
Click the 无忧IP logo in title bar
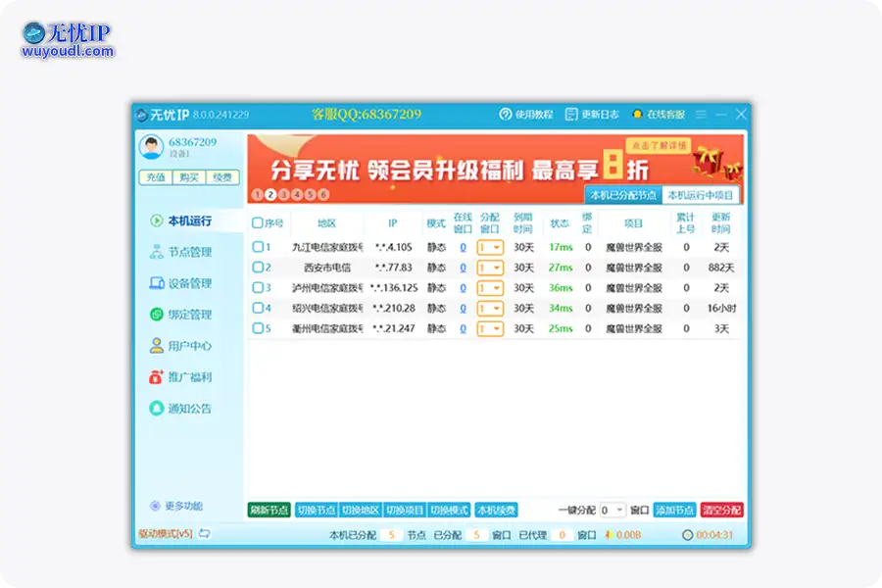click(142, 115)
